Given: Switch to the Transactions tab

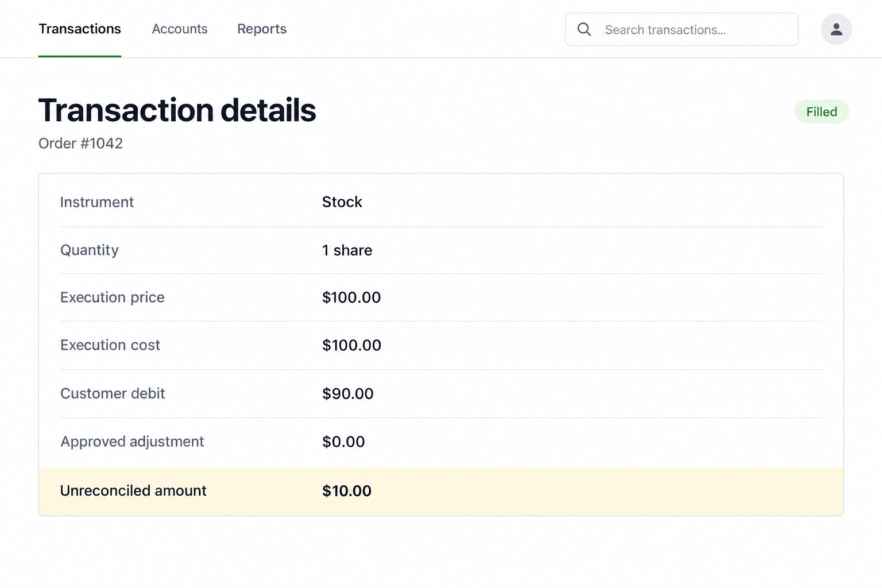Looking at the screenshot, I should click(80, 29).
